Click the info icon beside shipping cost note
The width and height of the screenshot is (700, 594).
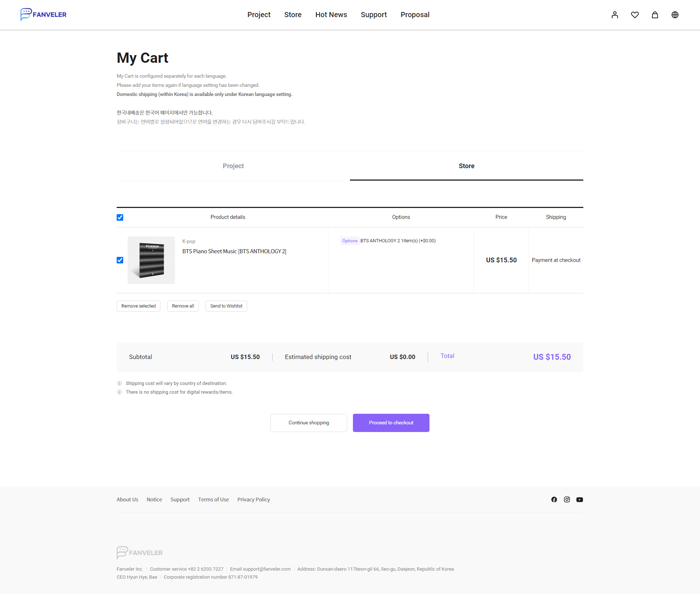point(119,383)
